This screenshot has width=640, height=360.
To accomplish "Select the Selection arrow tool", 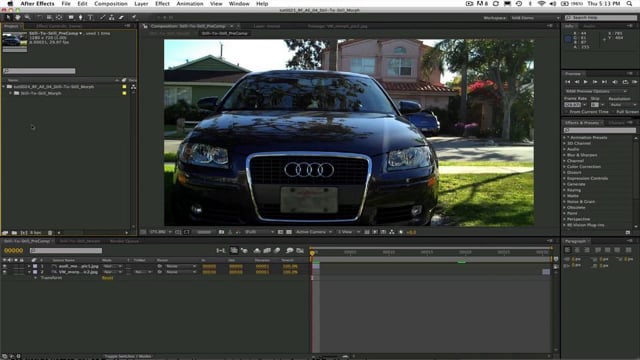I will pos(8,18).
